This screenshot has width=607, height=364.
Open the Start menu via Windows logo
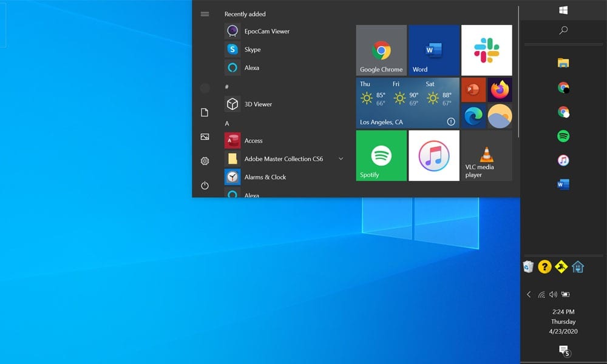pos(563,10)
